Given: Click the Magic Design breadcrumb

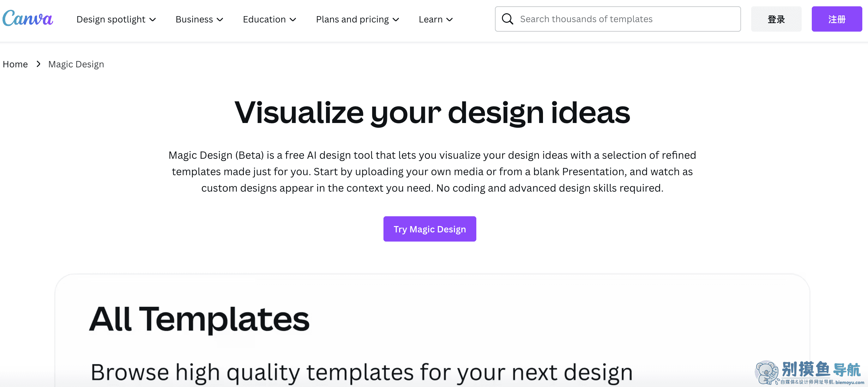Looking at the screenshot, I should [76, 64].
